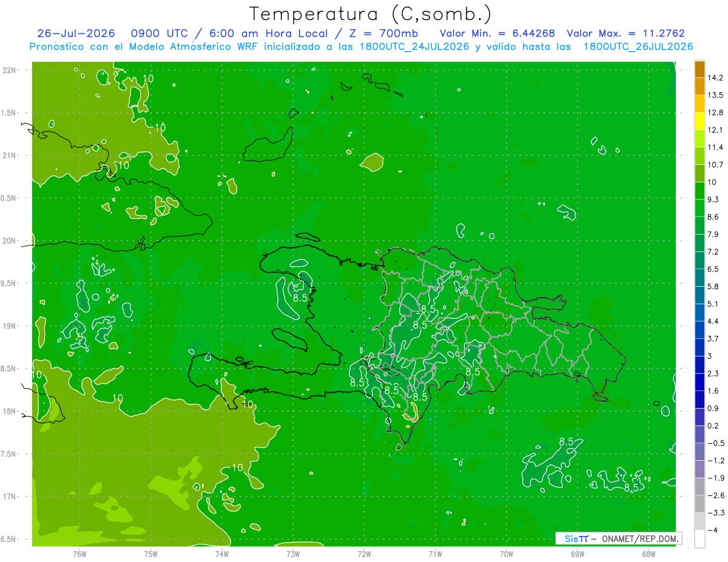Click latitude axis label '21N'

point(9,155)
